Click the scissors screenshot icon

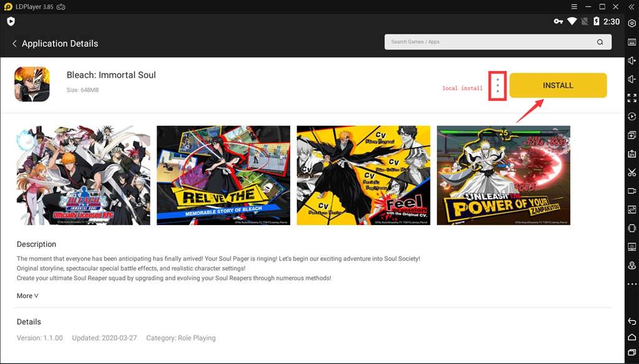coord(632,172)
